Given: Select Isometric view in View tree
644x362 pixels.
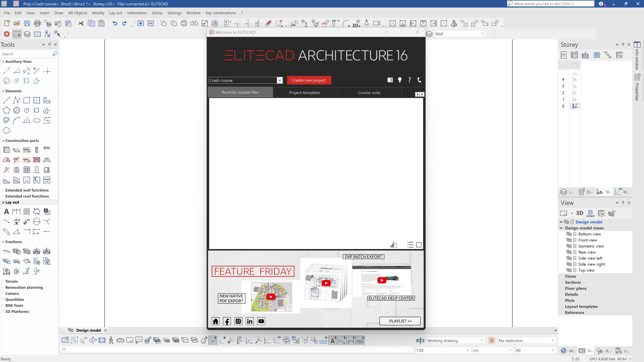Looking at the screenshot, I should pyautogui.click(x=591, y=246).
